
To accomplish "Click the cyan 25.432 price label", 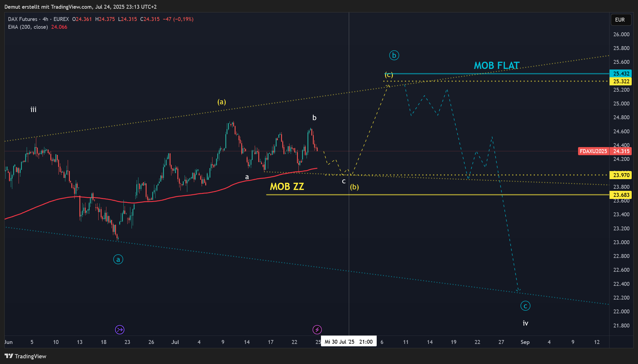I will 621,74.
